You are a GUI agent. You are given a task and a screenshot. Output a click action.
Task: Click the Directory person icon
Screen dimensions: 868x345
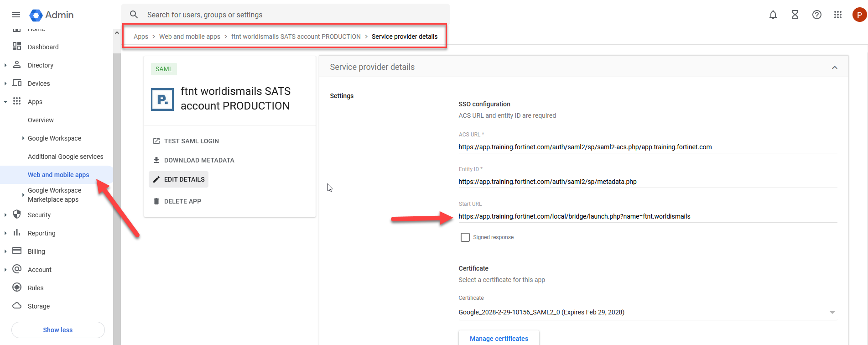(x=17, y=65)
